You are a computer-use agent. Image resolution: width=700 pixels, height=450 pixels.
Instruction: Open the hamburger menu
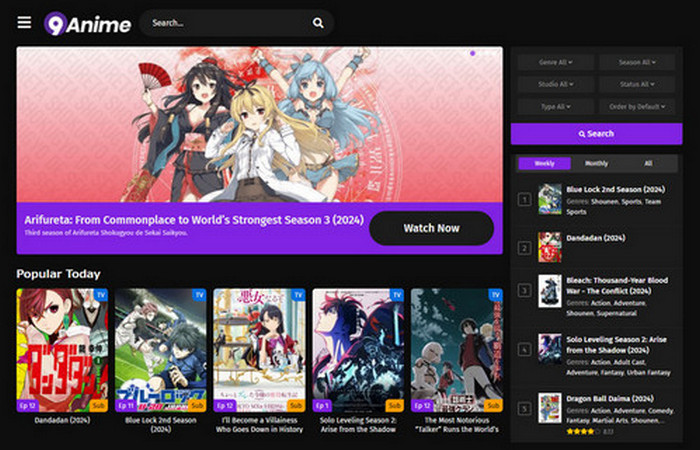coord(24,22)
